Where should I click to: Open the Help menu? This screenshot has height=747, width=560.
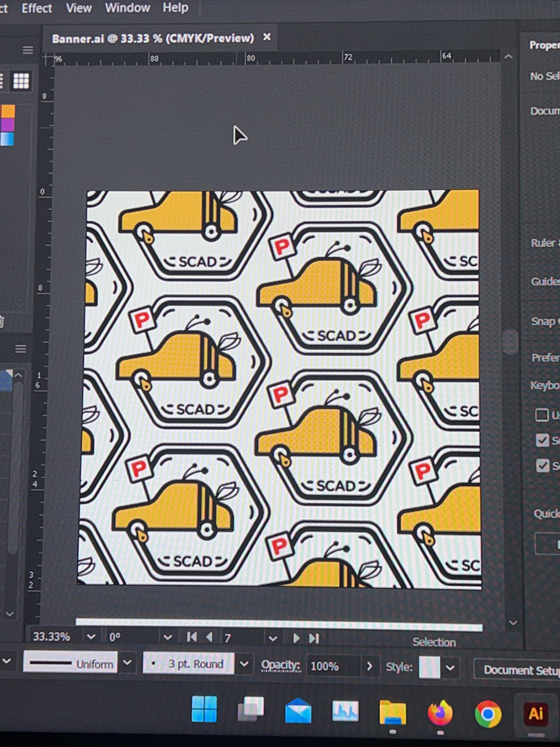click(175, 7)
